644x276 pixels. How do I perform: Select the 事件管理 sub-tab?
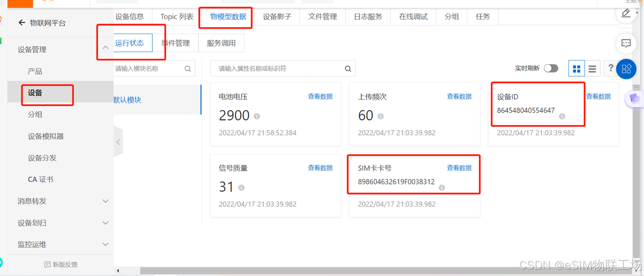(x=176, y=43)
